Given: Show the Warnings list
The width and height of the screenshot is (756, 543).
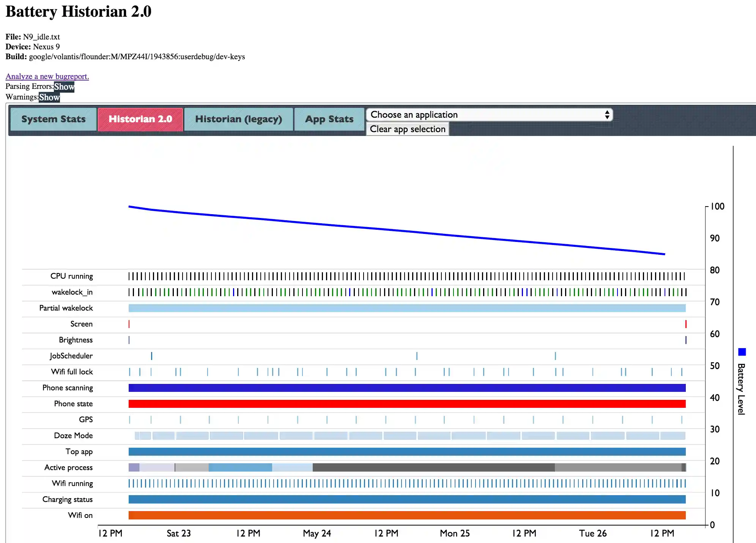Looking at the screenshot, I should [49, 97].
